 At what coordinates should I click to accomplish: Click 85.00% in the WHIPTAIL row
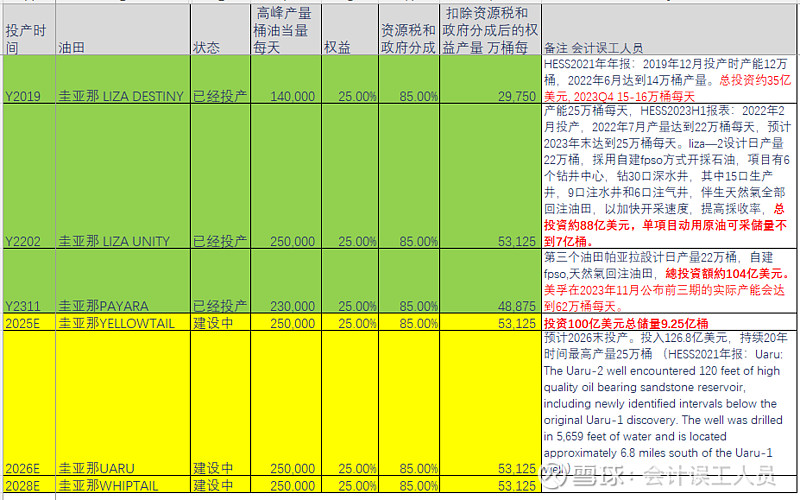coord(409,485)
